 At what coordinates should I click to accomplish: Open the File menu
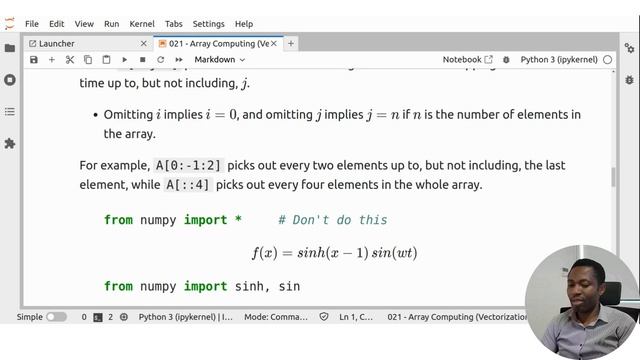point(32,24)
